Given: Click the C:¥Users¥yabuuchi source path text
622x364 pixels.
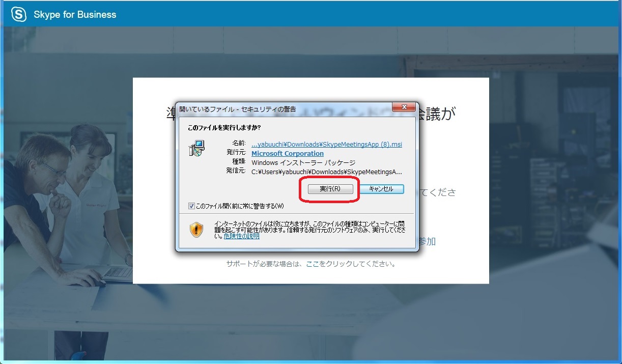Looking at the screenshot, I should (x=327, y=172).
